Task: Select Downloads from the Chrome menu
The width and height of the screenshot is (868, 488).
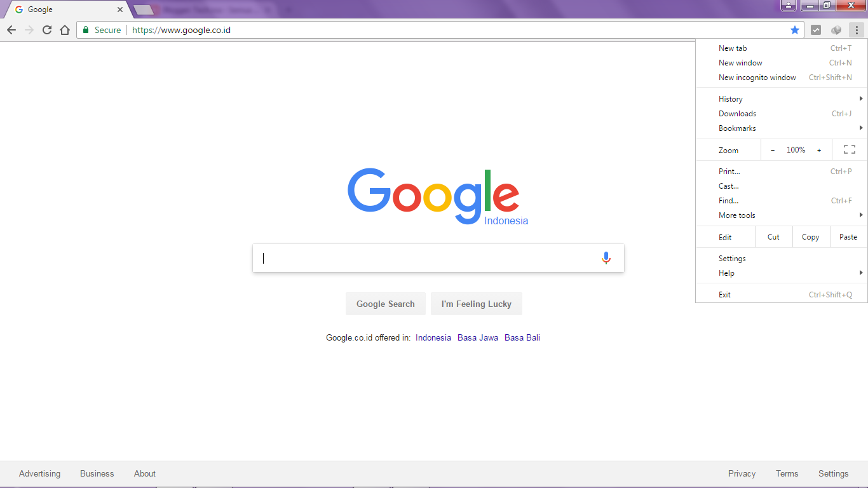Action: point(737,113)
